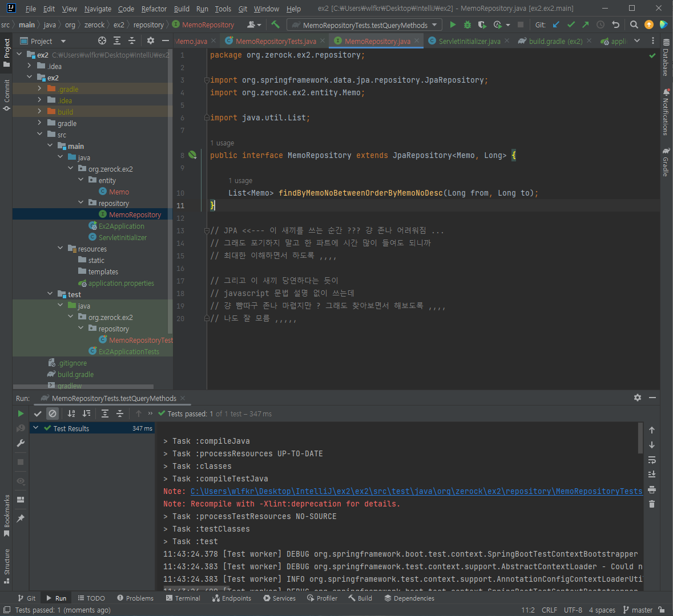The image size is (673, 616).
Task: Collapse all test results in Run panel
Action: click(120, 414)
